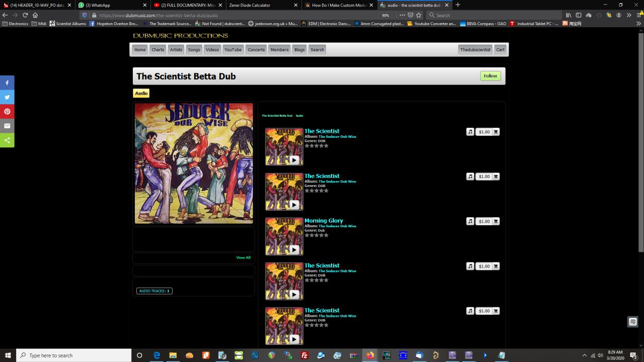Open Morning Glory's Seducer Dub Wise album link

[x=337, y=226]
